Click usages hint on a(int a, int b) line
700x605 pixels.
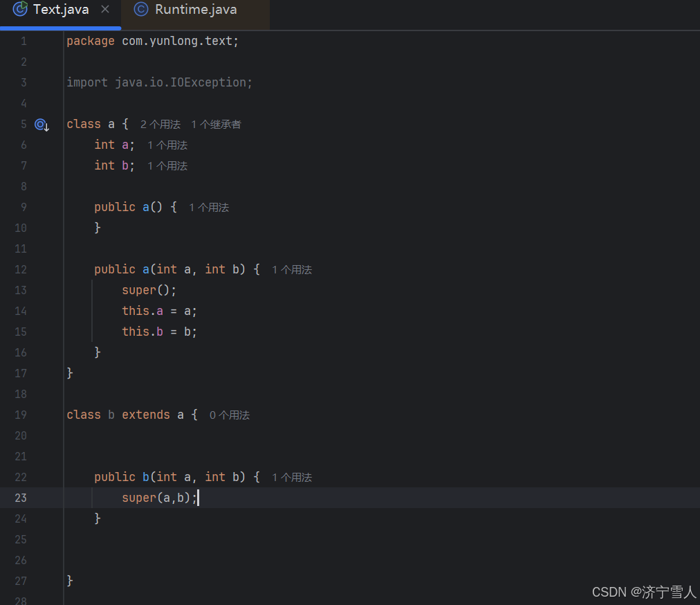point(292,270)
